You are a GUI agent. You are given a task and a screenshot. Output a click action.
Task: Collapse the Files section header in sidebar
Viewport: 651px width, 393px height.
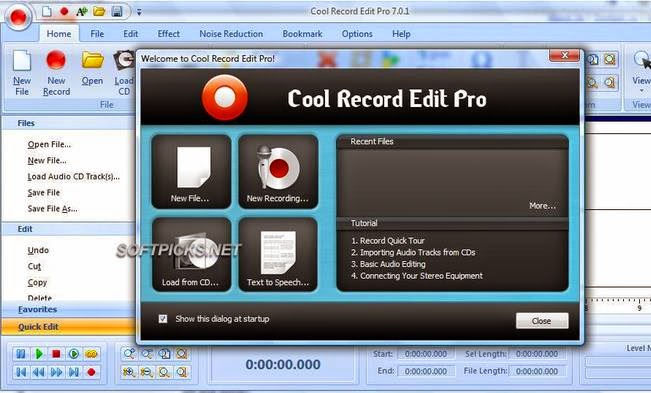coord(69,123)
